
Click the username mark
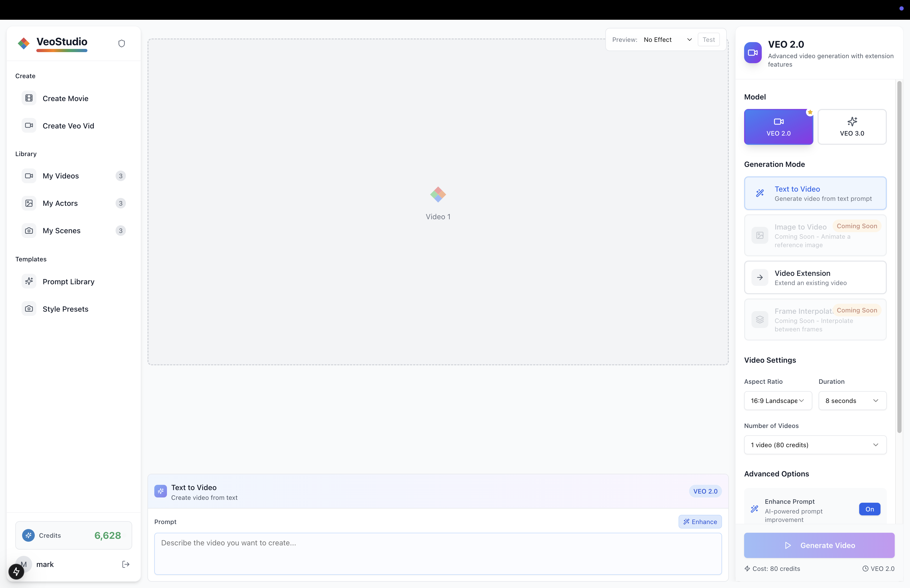tap(45, 564)
